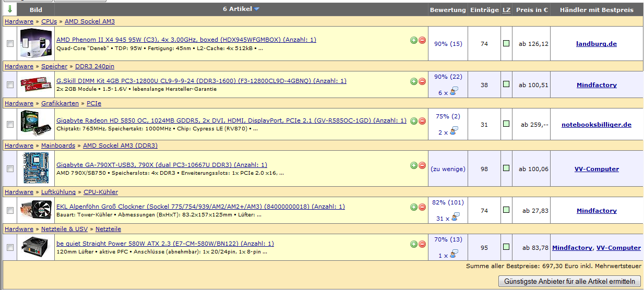Click green availability square for G.Skill kit

click(x=506, y=83)
